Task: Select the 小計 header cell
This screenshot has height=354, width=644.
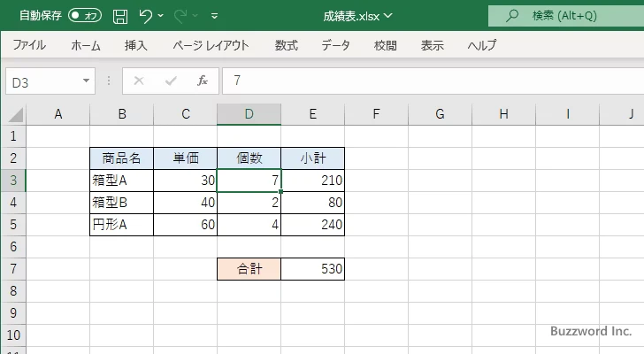Action: (x=312, y=158)
